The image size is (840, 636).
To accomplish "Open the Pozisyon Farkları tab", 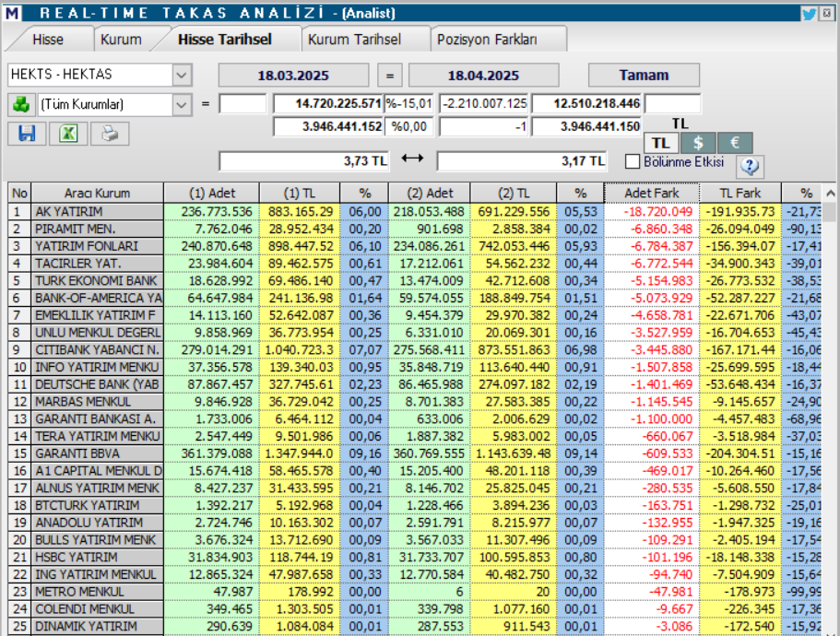I will 487,40.
